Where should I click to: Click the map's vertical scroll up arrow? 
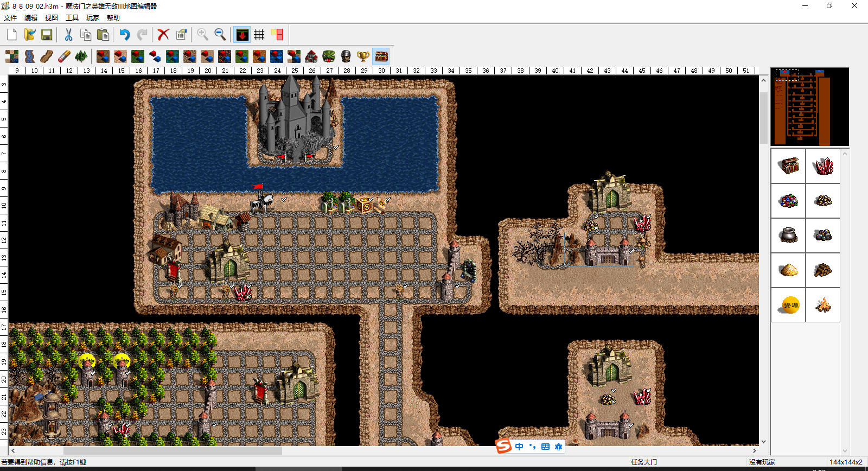pyautogui.click(x=763, y=80)
